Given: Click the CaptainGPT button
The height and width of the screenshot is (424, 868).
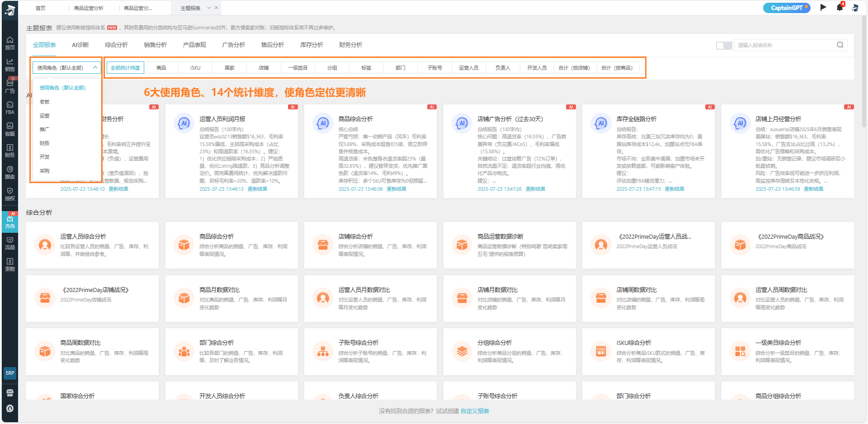Looking at the screenshot, I should tap(787, 8).
